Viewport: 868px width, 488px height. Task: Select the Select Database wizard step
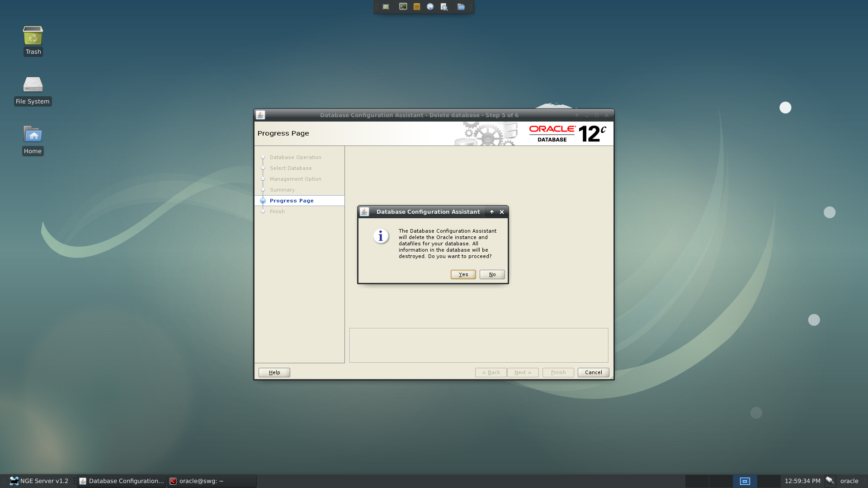[291, 168]
